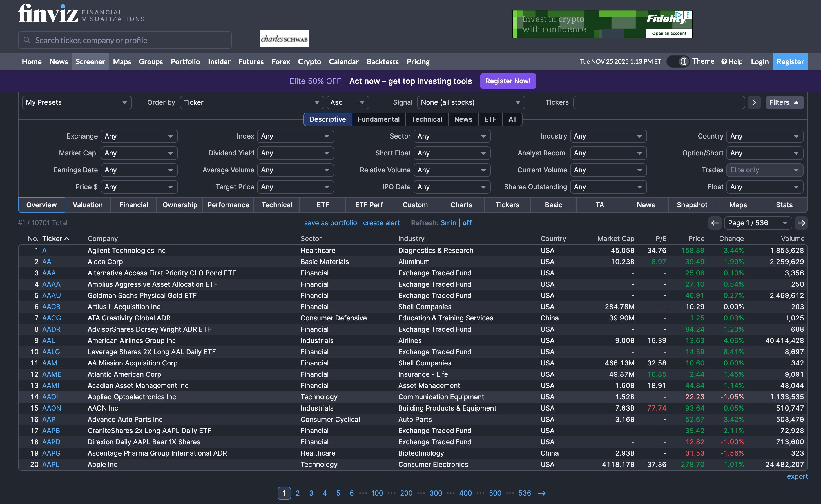Viewport: 821px width, 504px height.
Task: Click the chevron next to the Tickers box
Action: coord(754,102)
